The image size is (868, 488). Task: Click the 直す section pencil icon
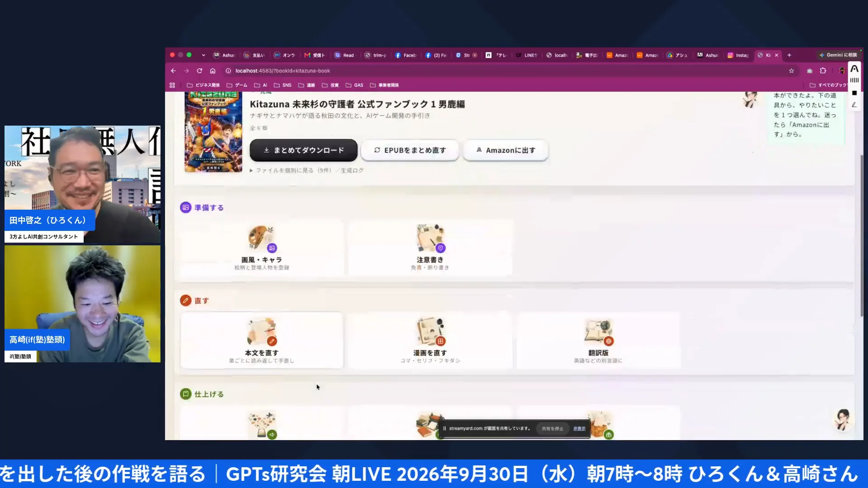(185, 300)
